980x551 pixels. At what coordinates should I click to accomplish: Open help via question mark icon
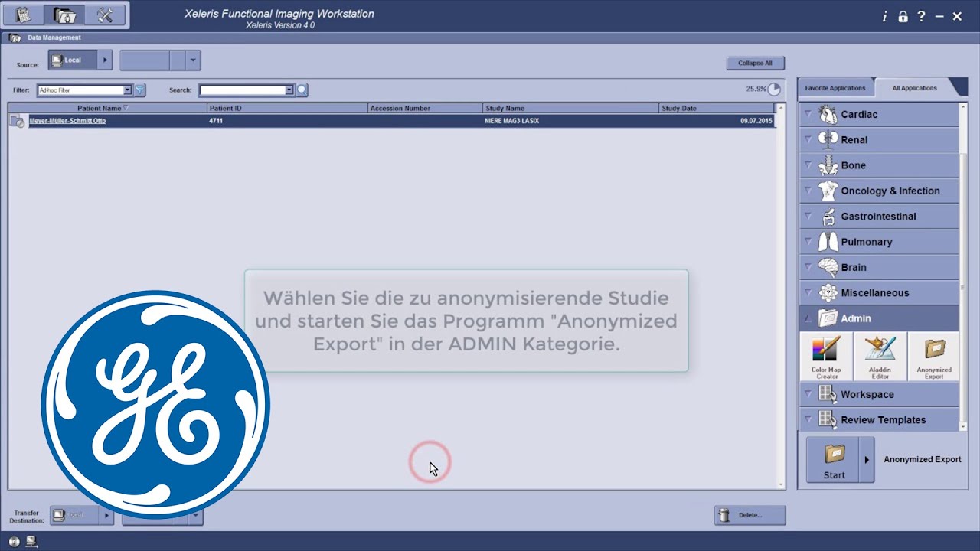pyautogui.click(x=921, y=16)
